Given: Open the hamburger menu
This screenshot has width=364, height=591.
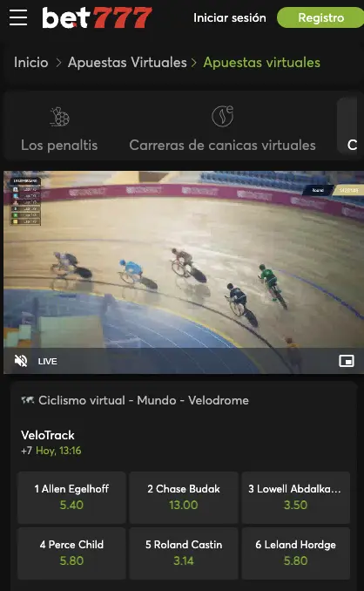Looking at the screenshot, I should 18,17.
